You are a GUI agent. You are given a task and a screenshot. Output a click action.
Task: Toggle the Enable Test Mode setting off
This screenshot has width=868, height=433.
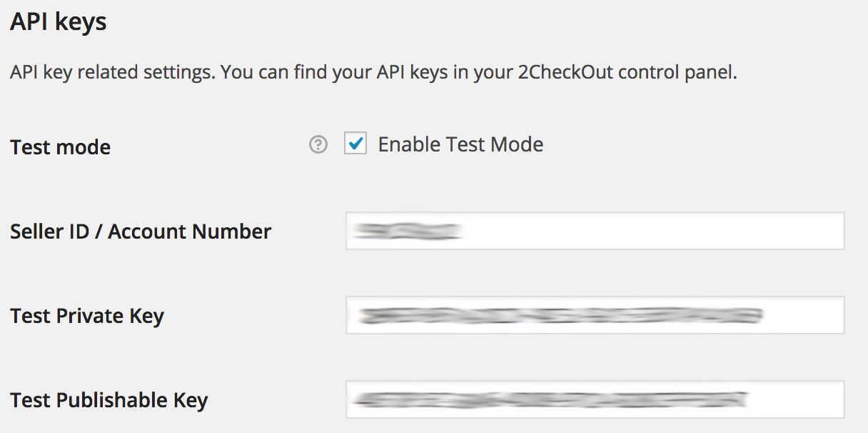click(x=355, y=144)
